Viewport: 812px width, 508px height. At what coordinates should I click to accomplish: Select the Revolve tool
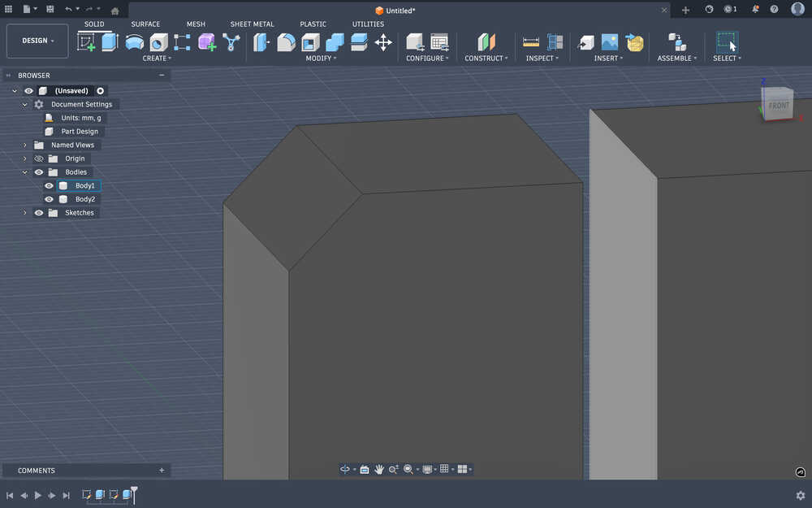[x=135, y=42]
